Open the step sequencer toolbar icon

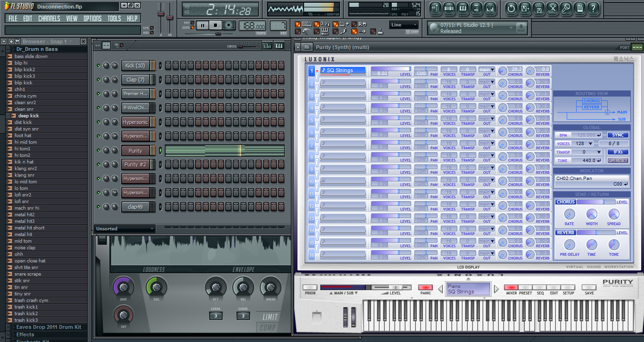[449, 8]
